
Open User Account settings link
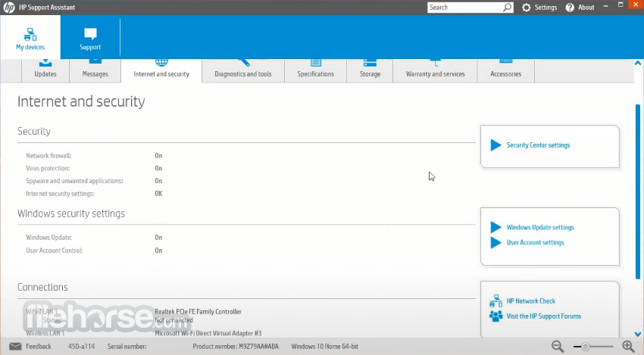coord(535,242)
